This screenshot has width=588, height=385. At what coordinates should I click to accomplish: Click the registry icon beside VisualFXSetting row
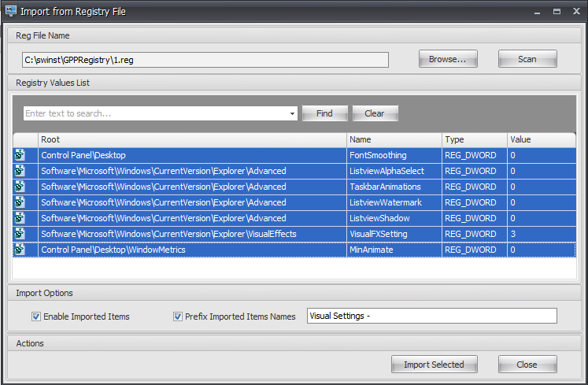[20, 234]
